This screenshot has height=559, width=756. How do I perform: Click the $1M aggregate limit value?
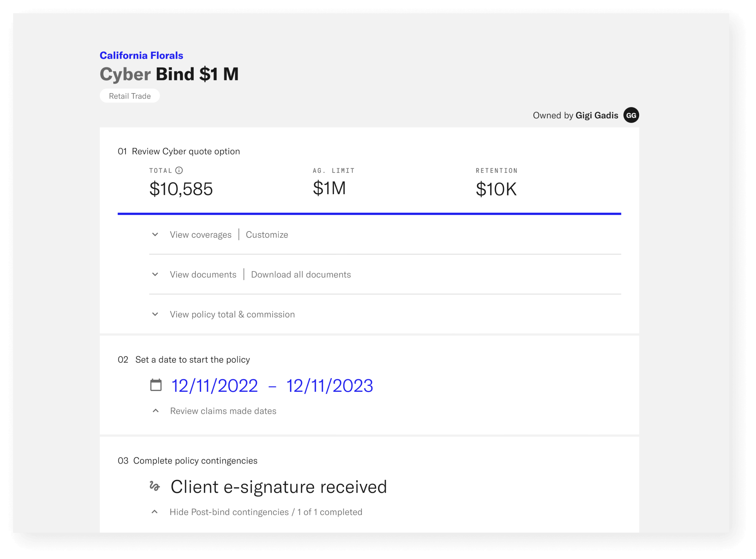(329, 188)
